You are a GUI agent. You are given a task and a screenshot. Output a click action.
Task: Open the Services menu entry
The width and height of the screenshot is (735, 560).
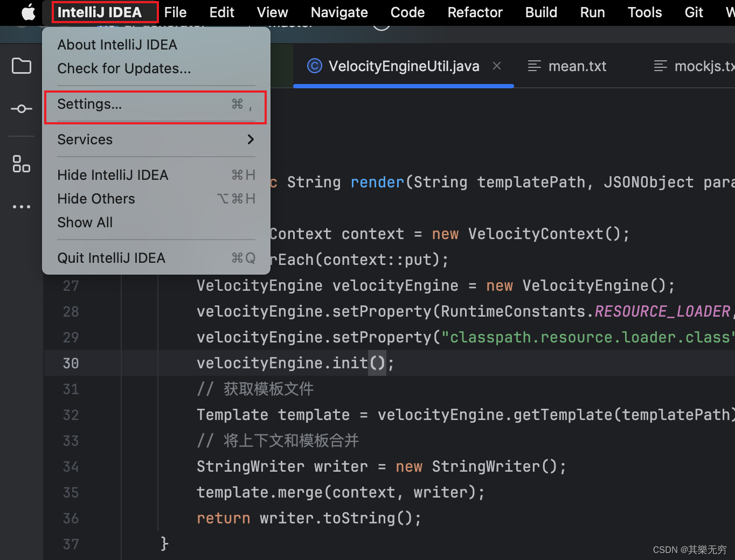point(156,139)
